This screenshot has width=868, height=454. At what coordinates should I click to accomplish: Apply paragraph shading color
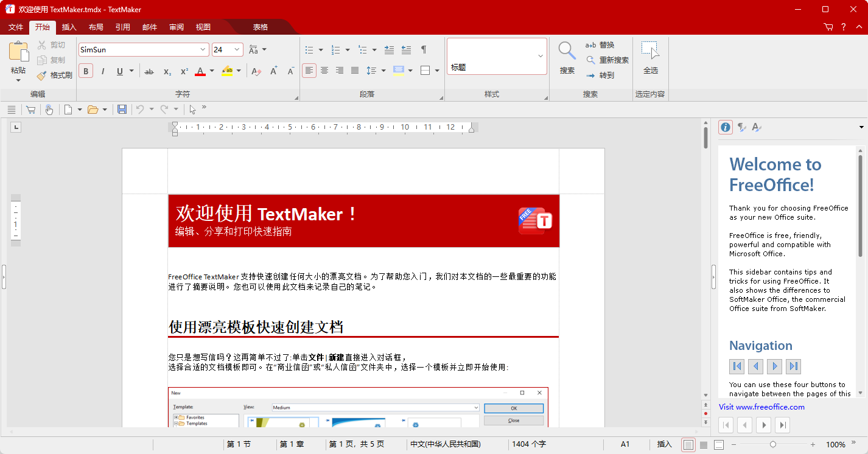[399, 71]
